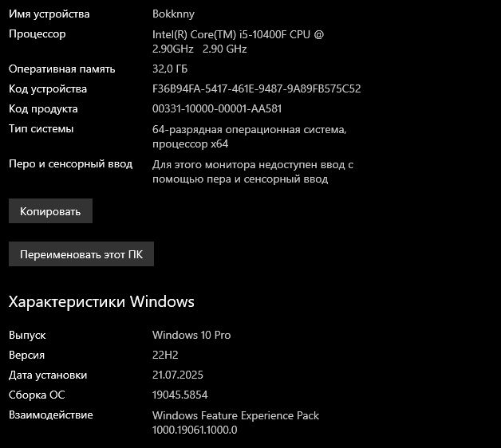Click the Дата установки label

[48, 375]
